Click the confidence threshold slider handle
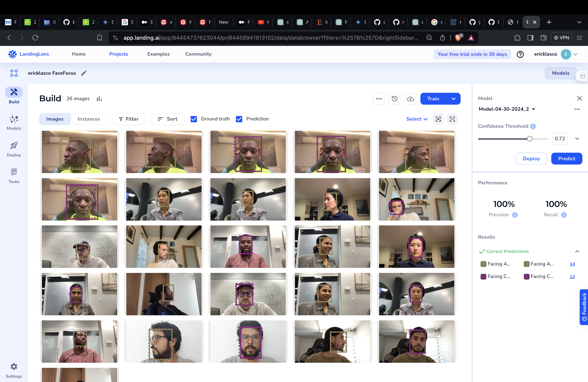Viewport: 588px width, 382px height. pos(529,139)
